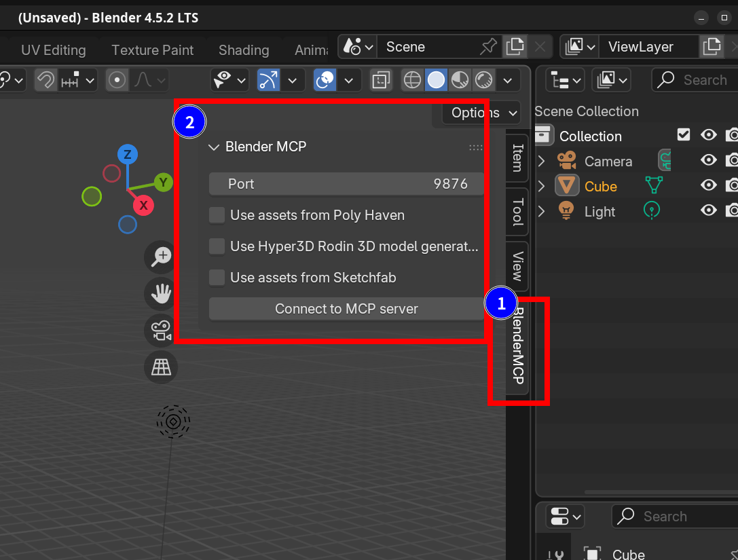Collapse the Blender MCP panel

click(214, 147)
